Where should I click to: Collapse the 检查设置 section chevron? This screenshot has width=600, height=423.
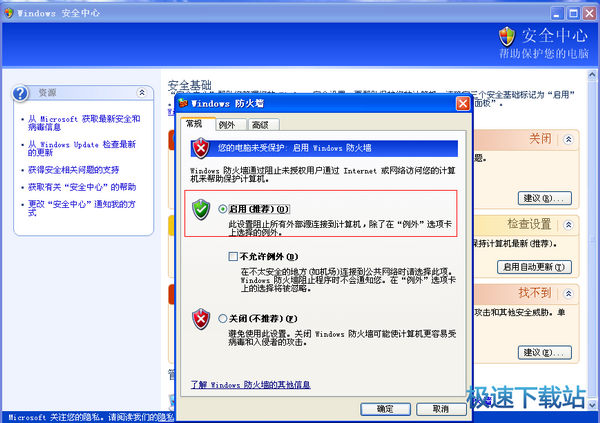pyautogui.click(x=568, y=225)
